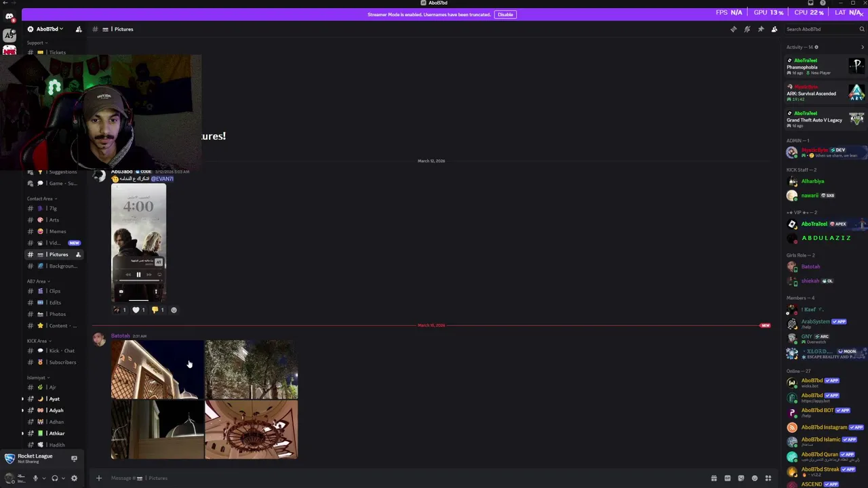Screen dimensions: 868x488
Task: Open the emoji picker icon
Action: (x=754, y=478)
